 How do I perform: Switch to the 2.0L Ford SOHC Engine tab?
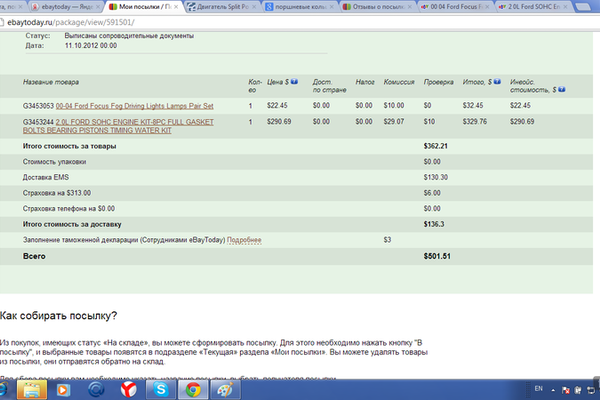point(532,7)
